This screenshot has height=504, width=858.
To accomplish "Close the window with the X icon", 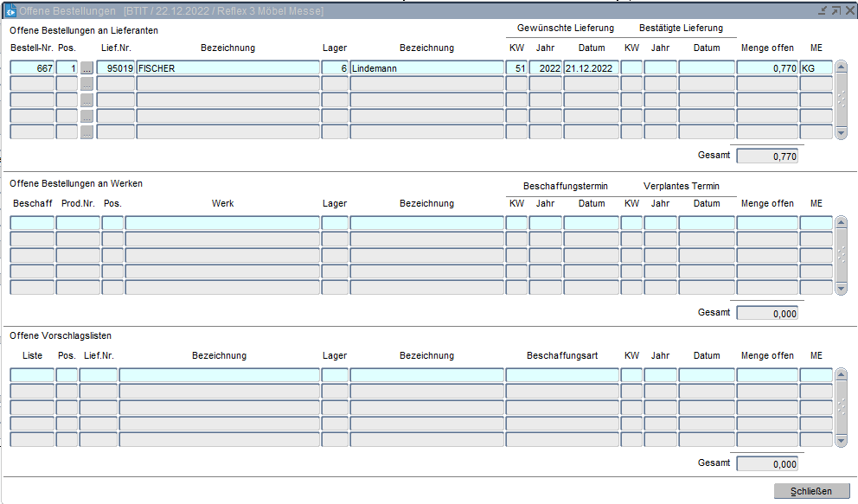I will tap(848, 10).
